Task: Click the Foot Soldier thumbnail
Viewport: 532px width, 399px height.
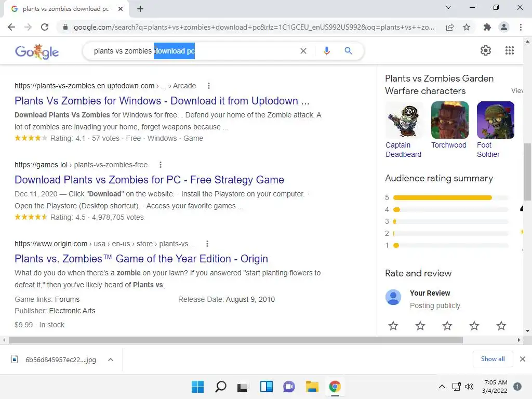Action: (495, 120)
